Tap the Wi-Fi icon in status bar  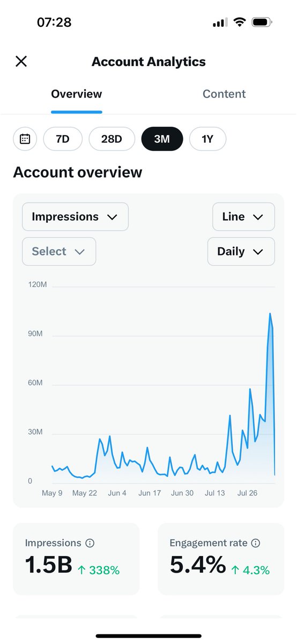click(240, 23)
